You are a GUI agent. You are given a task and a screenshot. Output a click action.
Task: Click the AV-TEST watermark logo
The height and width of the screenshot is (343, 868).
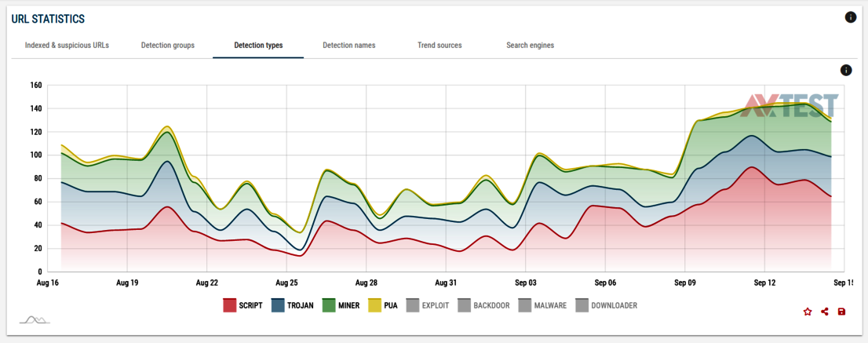[x=790, y=106]
